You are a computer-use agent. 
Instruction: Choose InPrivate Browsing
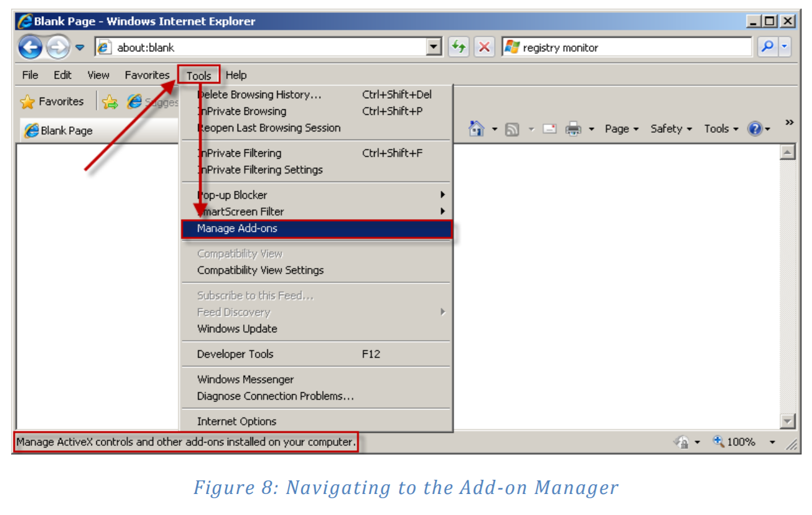(x=316, y=111)
